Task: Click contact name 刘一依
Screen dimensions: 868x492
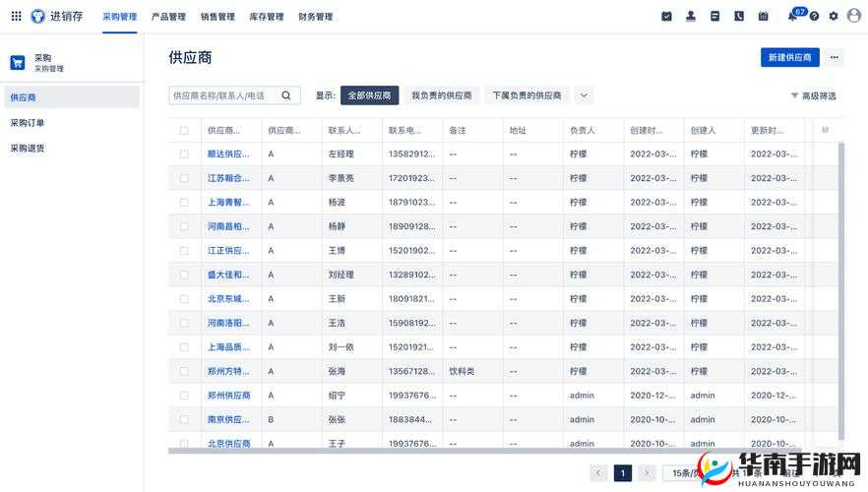Action: (x=341, y=347)
